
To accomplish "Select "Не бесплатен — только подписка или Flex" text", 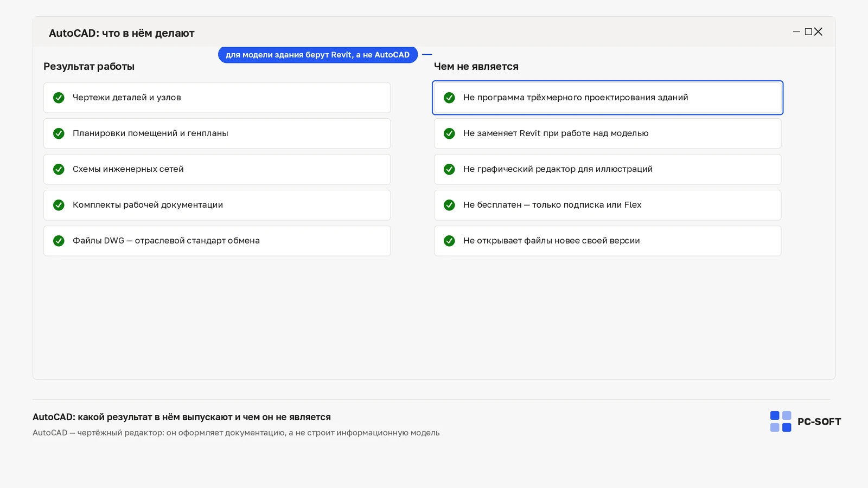I will coord(552,205).
